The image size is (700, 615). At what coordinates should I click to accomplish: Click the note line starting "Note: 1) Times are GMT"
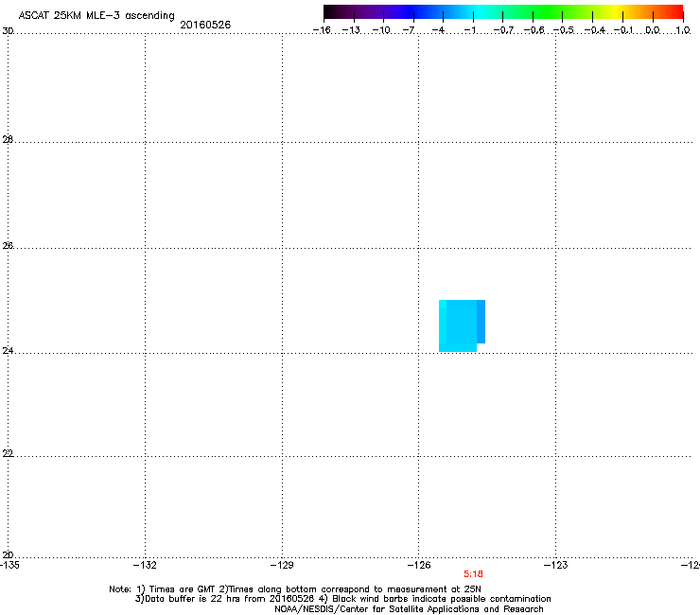click(295, 589)
